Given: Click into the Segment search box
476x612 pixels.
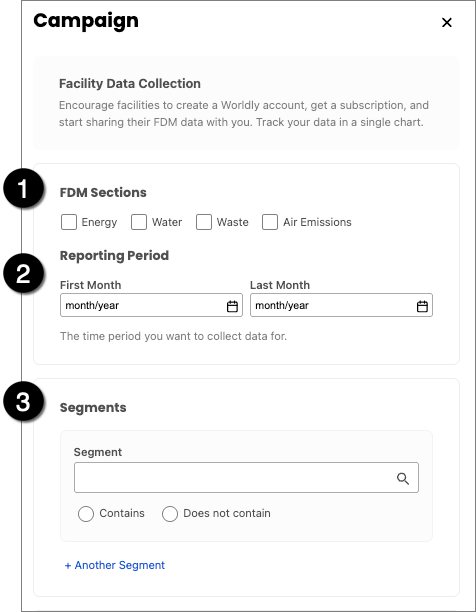Looking at the screenshot, I should (246, 478).
